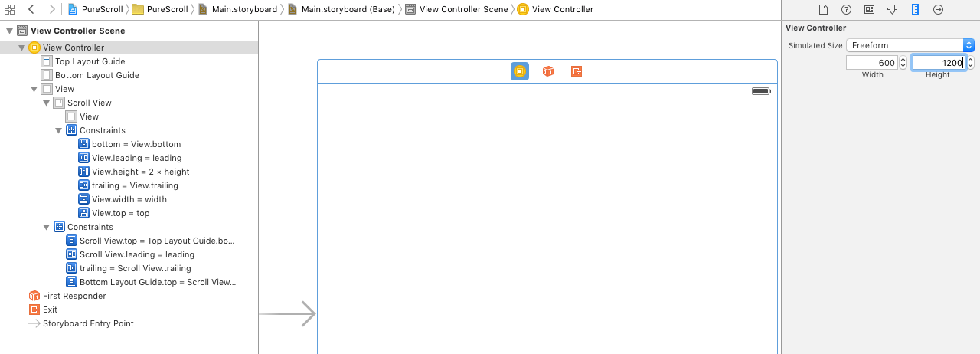Screen dimensions: 980x354
Task: Collapse Scroll View's Constraints group
Action: pyautogui.click(x=58, y=130)
